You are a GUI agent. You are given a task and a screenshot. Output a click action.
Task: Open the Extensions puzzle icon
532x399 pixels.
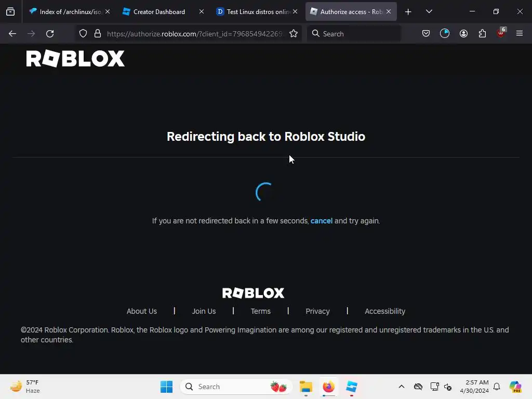pos(482,34)
